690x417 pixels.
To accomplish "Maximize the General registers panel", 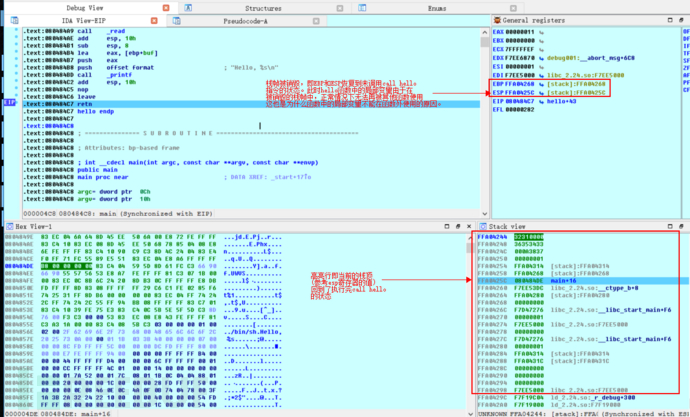I will (670, 20).
